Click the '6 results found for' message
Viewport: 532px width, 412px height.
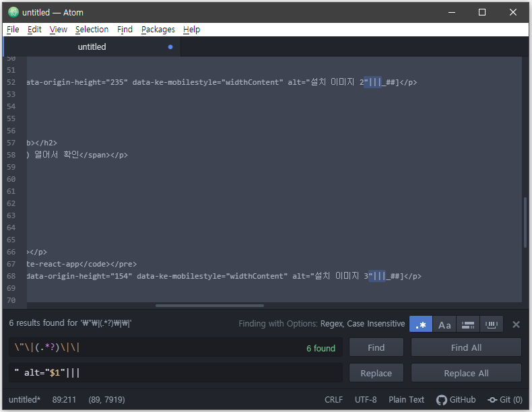click(x=70, y=323)
